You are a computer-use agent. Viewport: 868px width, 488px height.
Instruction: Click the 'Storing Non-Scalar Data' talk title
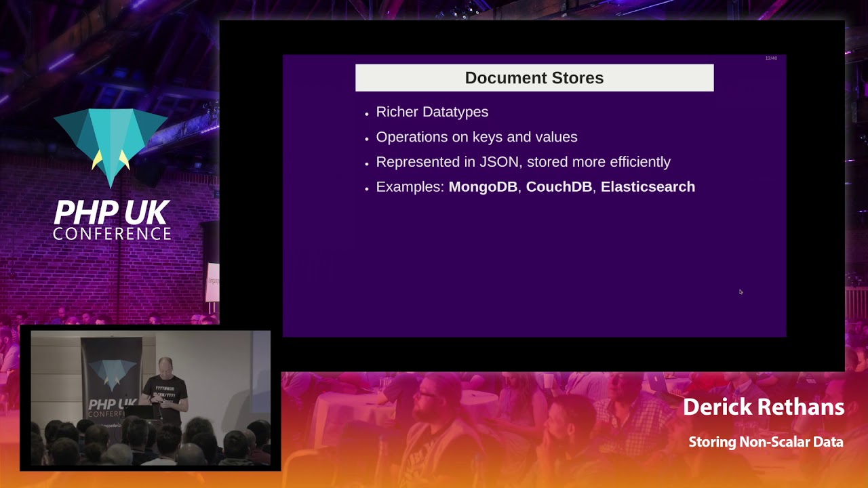[766, 442]
